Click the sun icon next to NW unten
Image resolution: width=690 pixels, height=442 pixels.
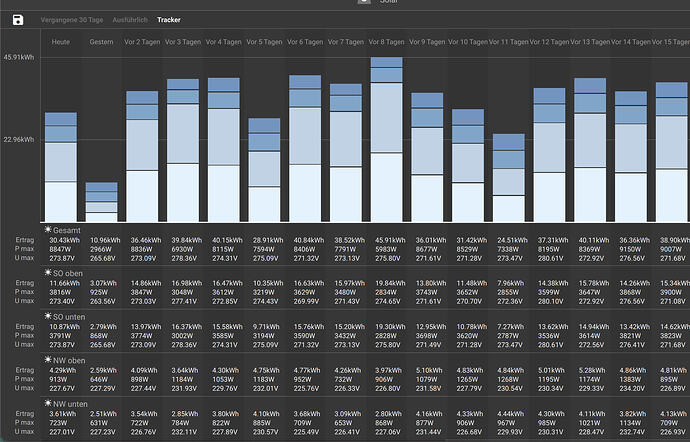click(48, 403)
